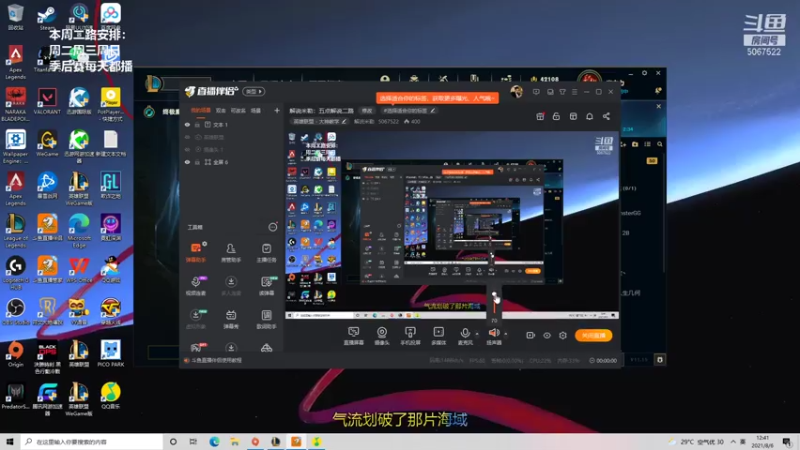
Task: Select the 全屏 6 source row
Action: pos(232,162)
